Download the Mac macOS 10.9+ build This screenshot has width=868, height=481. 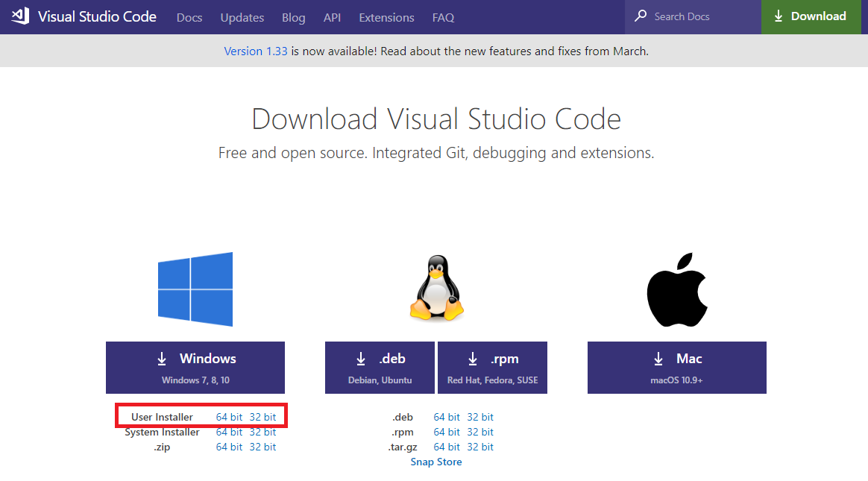pos(677,368)
